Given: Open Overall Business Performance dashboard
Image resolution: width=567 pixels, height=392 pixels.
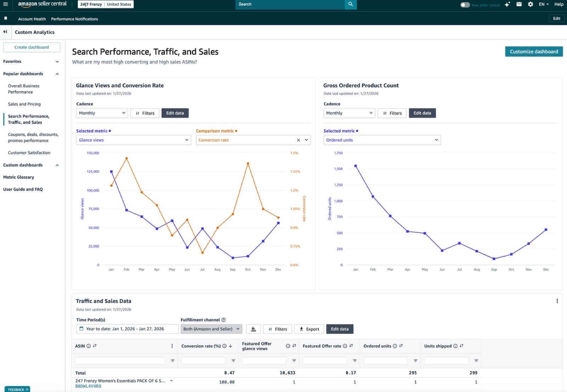Looking at the screenshot, I should tap(24, 89).
